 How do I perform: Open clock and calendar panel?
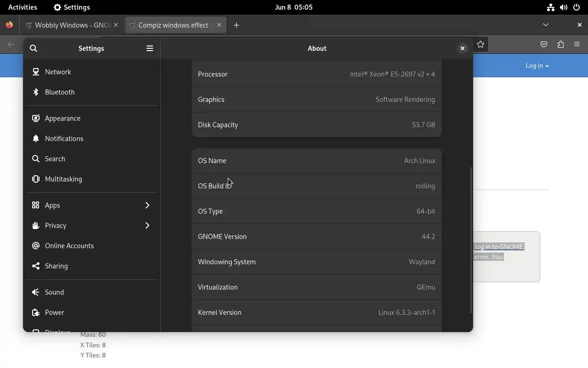[x=294, y=7]
